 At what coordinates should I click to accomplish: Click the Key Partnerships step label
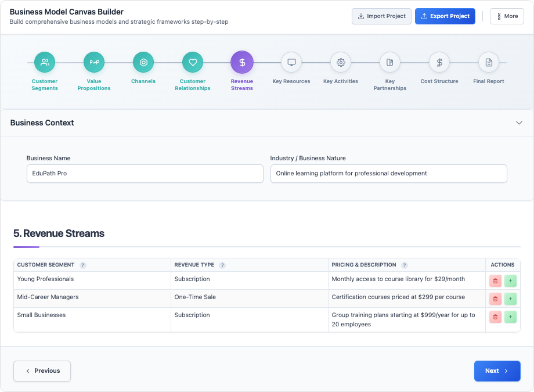390,85
